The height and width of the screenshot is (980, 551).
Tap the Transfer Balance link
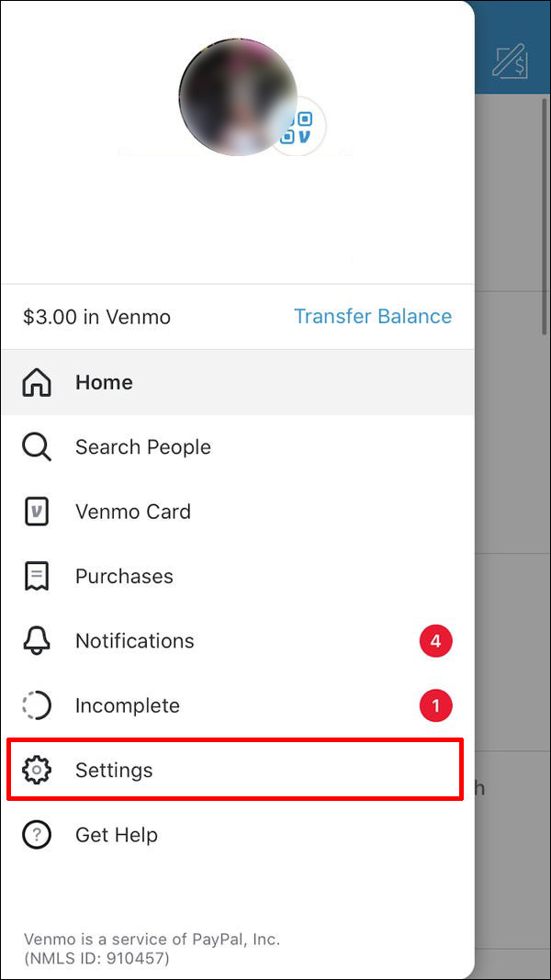click(372, 316)
